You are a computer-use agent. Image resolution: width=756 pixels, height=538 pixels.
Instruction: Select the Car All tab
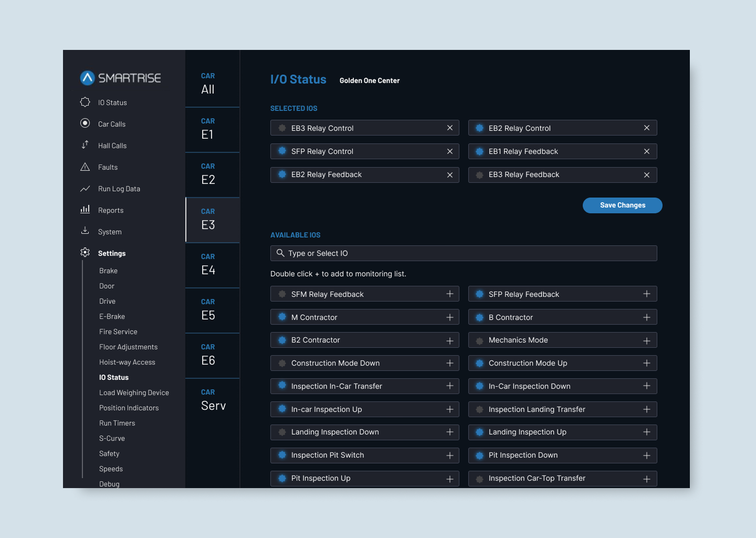click(x=213, y=85)
